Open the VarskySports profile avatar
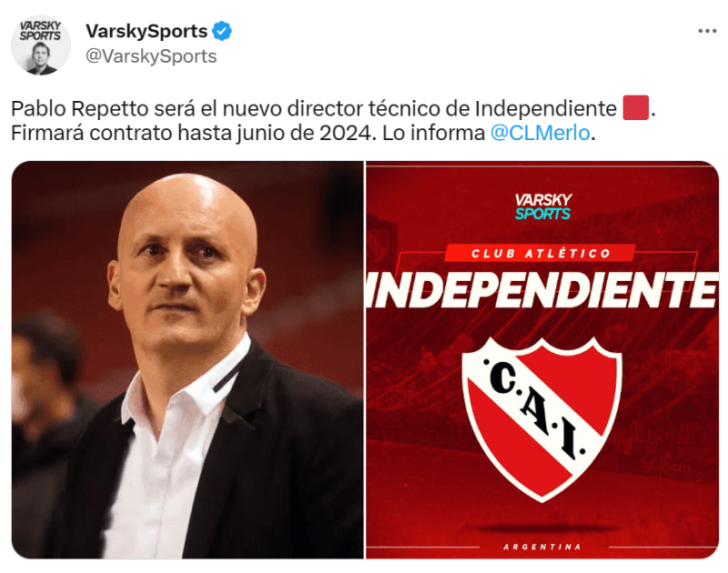 [41, 45]
